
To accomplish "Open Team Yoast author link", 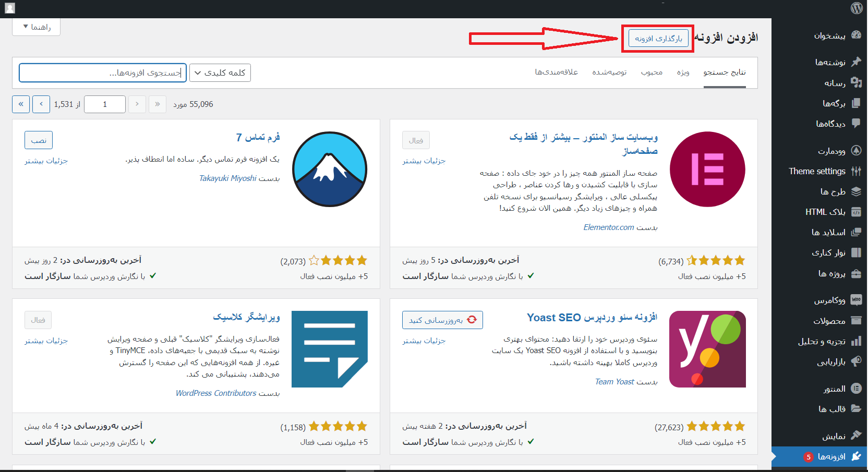I will coord(614,382).
